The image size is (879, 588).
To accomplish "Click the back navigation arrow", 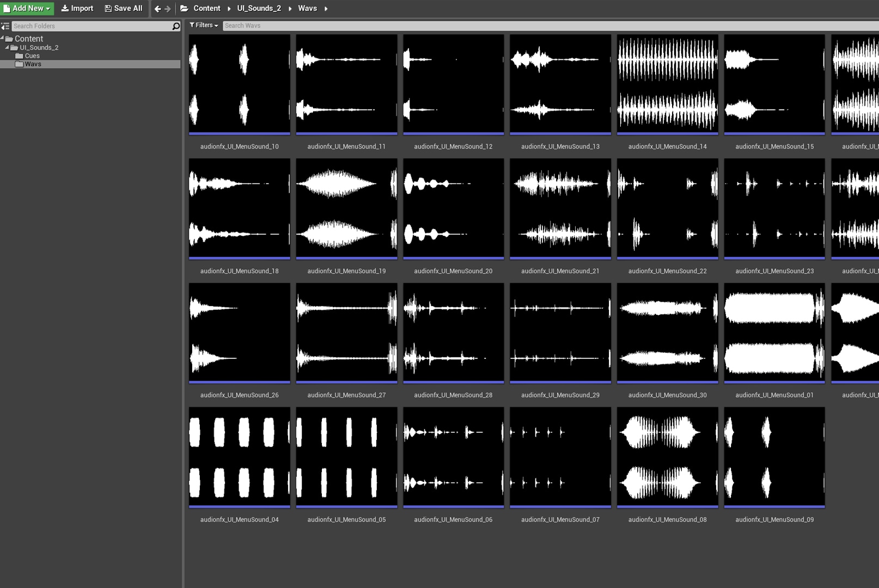I will [x=156, y=8].
